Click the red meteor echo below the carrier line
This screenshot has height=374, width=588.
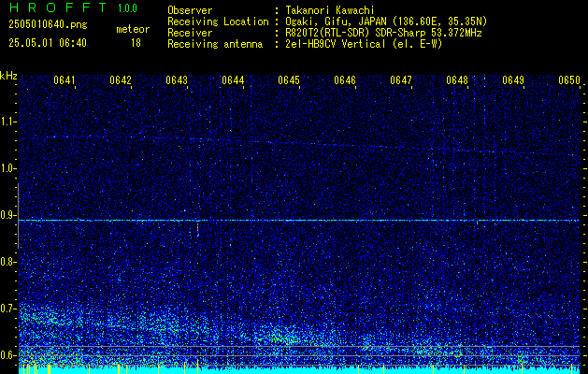tap(197, 228)
